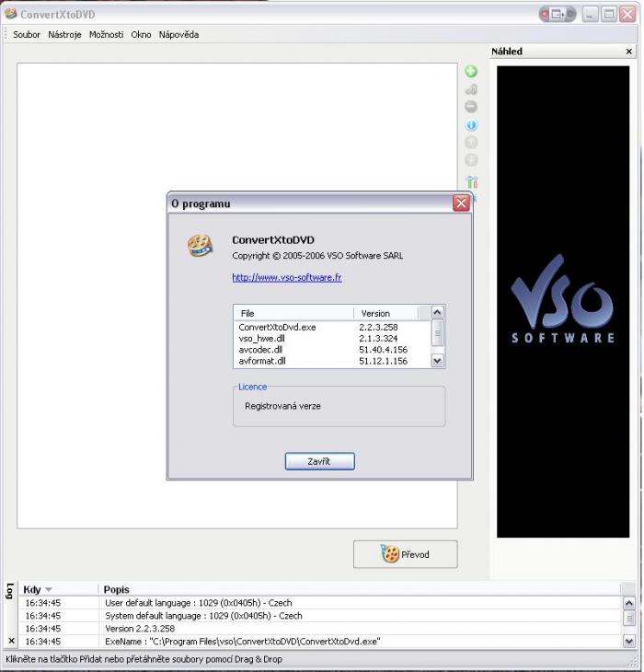Open the Settings tools icon

click(x=471, y=182)
